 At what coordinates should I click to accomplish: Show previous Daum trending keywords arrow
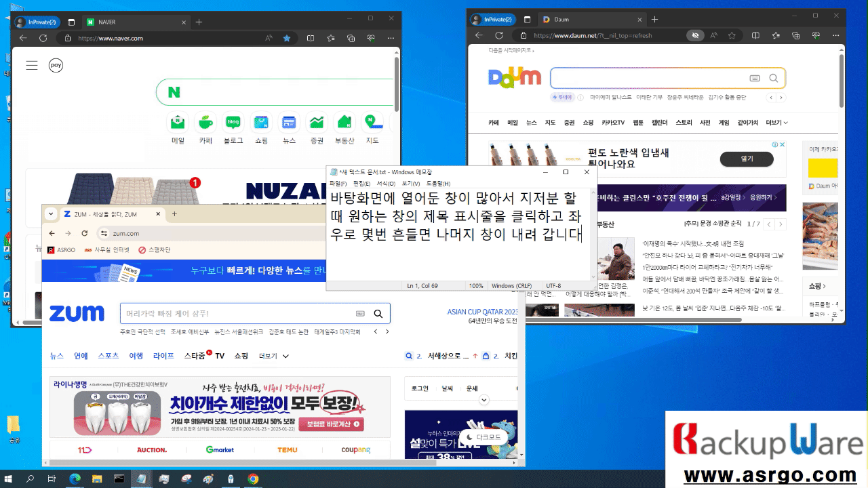coord(771,98)
